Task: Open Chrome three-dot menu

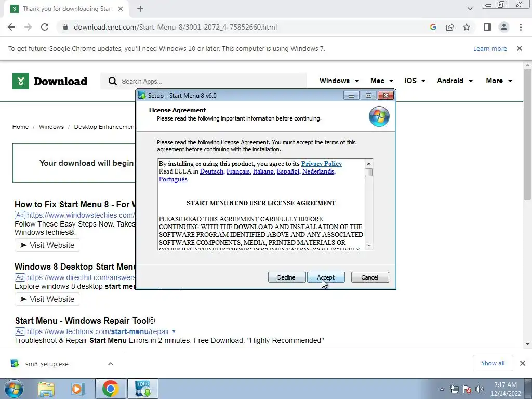Action: coord(521,27)
